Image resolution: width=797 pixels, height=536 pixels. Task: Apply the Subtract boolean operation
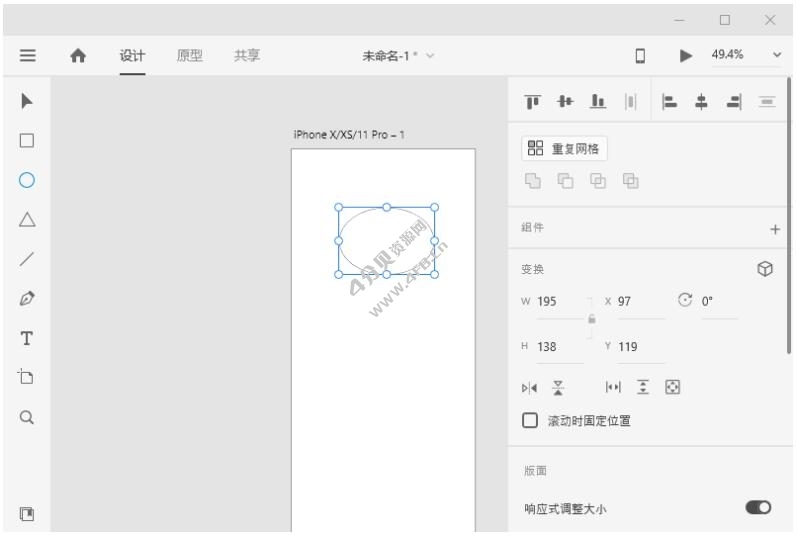(x=565, y=180)
